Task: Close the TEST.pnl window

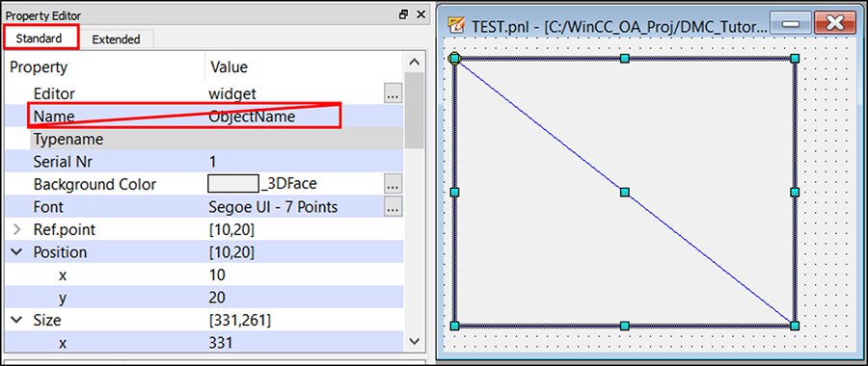Action: 835,23
